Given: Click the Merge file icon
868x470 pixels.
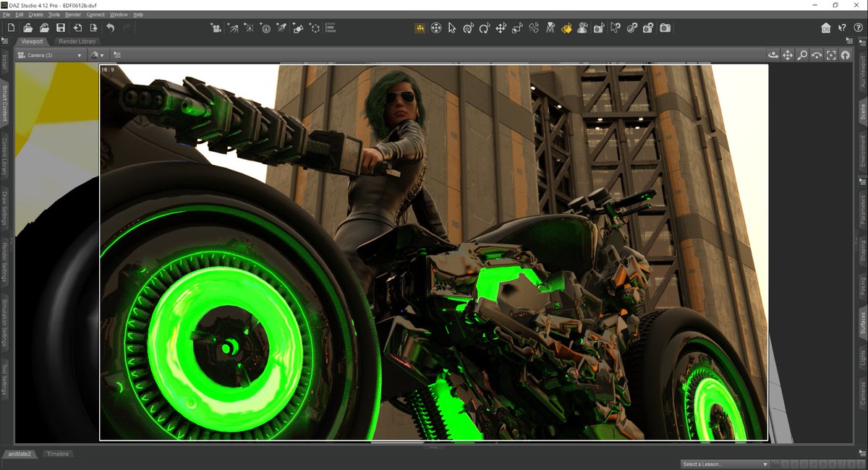Looking at the screenshot, I should pyautogui.click(x=44, y=27).
